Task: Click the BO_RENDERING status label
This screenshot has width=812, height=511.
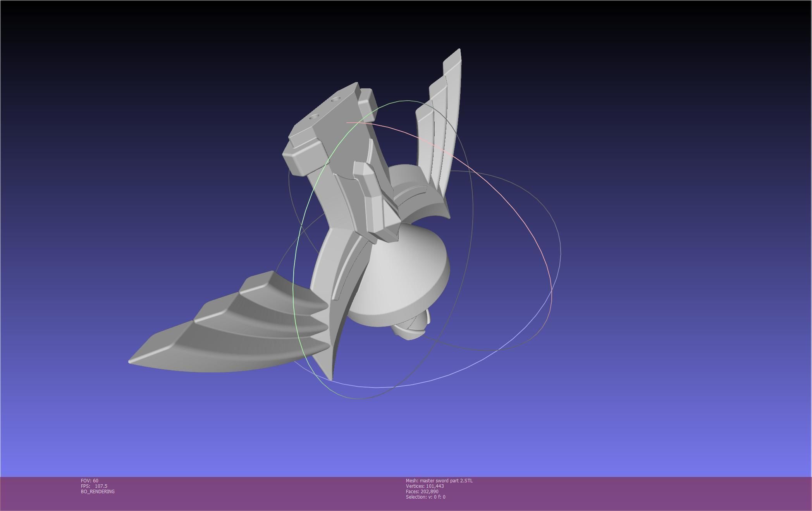Action: pyautogui.click(x=98, y=492)
